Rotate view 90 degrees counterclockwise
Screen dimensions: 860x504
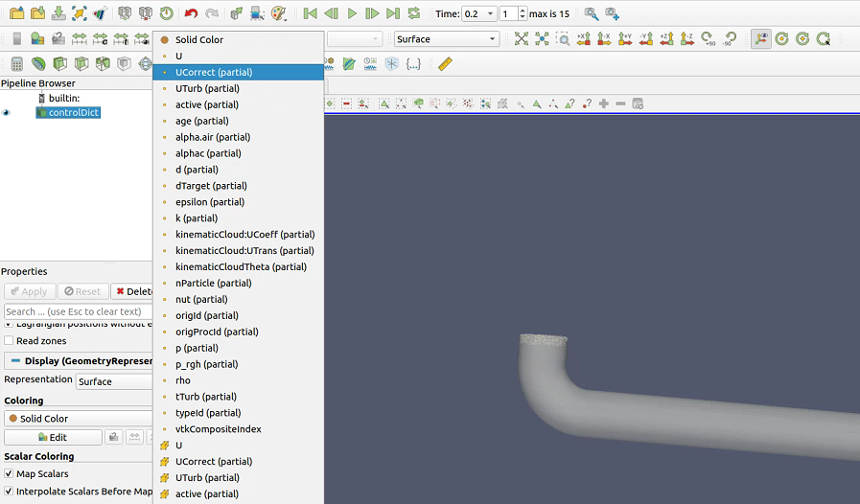730,38
